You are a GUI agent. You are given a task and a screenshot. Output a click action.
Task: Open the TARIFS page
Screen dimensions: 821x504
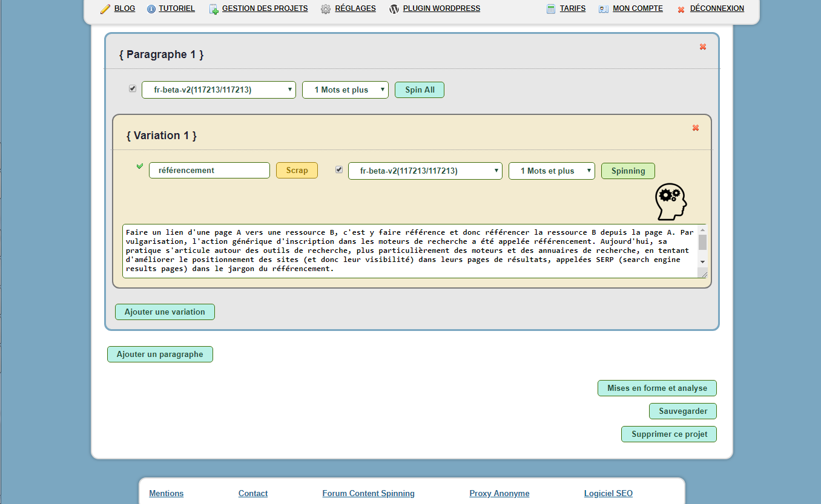(573, 8)
